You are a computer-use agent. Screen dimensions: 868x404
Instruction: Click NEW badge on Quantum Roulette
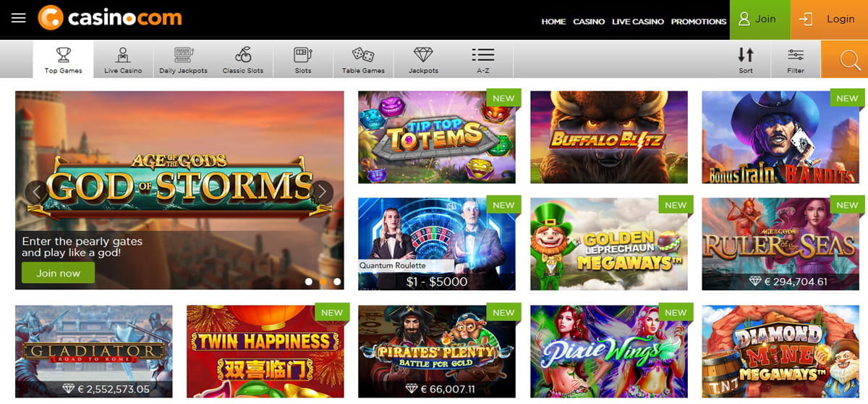pyautogui.click(x=503, y=206)
